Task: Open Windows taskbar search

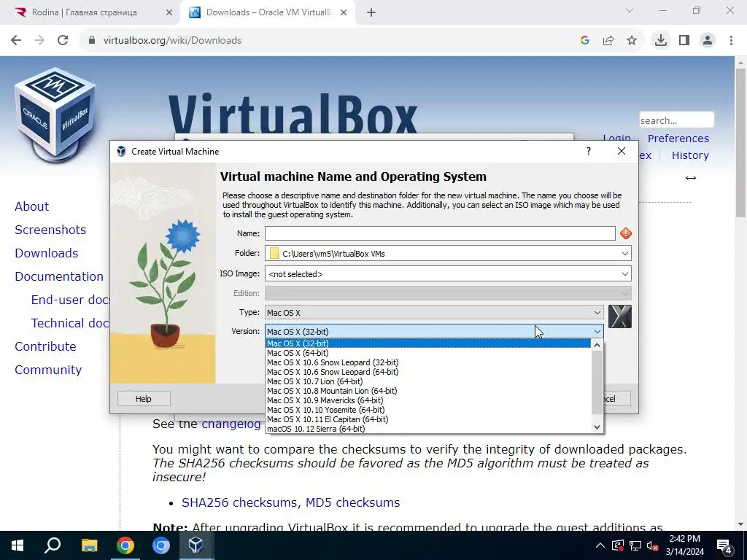Action: point(53,545)
